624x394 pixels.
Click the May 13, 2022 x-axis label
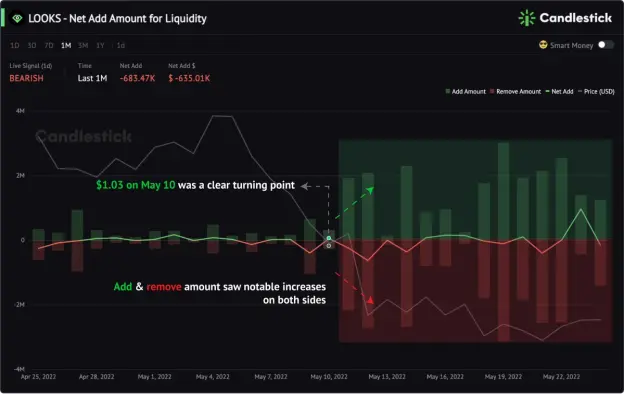click(387, 376)
